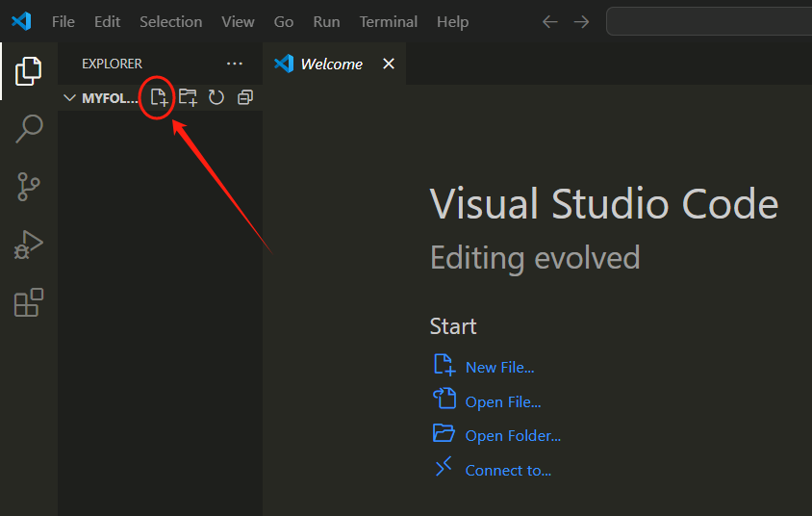Click New Folder icon in Explorer header

click(188, 97)
